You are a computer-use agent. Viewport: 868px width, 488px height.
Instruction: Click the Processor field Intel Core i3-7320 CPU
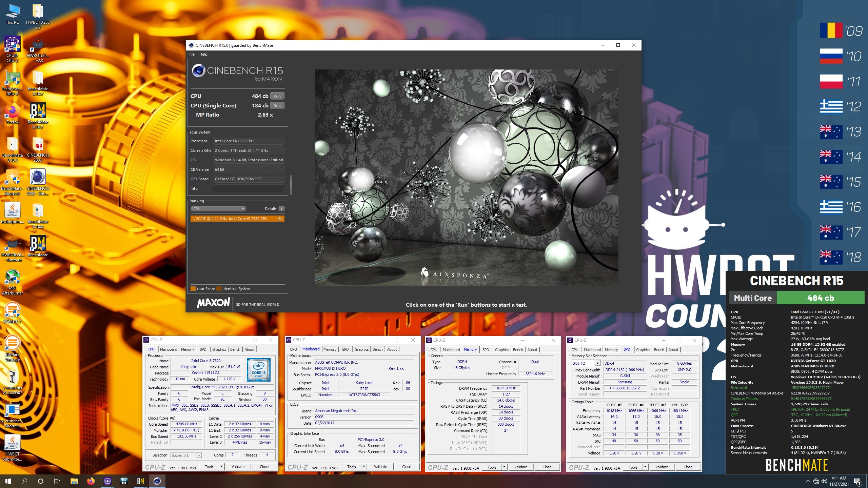click(x=249, y=141)
